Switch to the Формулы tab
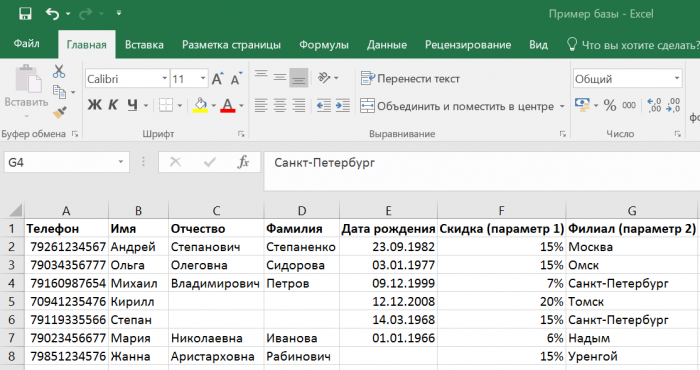Viewport: 700px width, 370px height. (x=324, y=45)
